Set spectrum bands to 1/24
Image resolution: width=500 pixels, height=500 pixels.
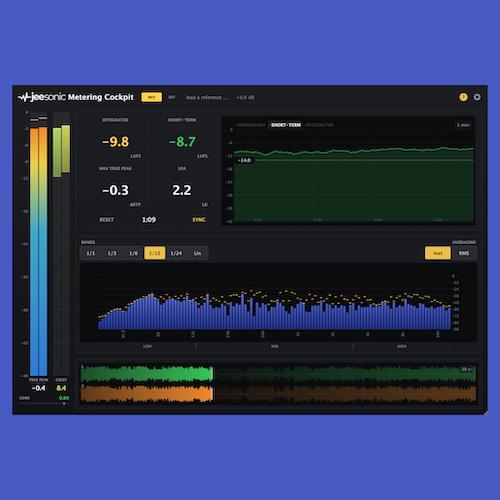point(176,253)
